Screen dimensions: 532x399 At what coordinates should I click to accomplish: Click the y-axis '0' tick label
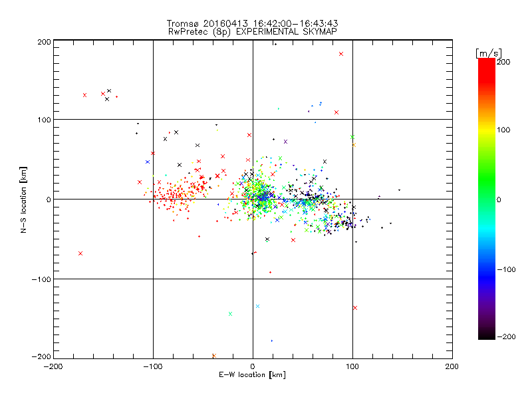(x=49, y=199)
